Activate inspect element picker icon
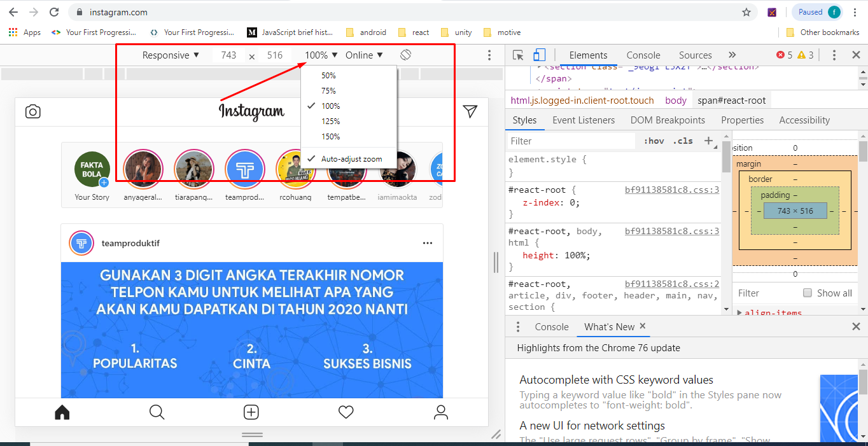Image resolution: width=868 pixels, height=446 pixels. (518, 55)
